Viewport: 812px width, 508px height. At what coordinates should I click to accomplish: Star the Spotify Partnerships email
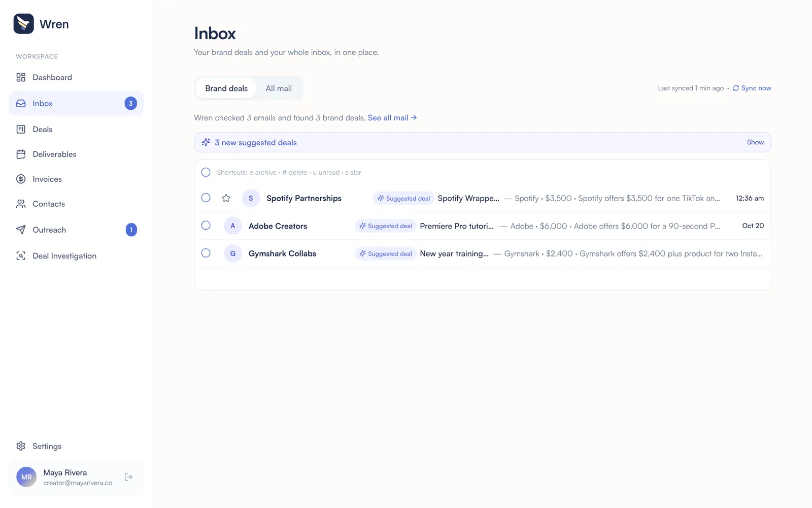226,198
